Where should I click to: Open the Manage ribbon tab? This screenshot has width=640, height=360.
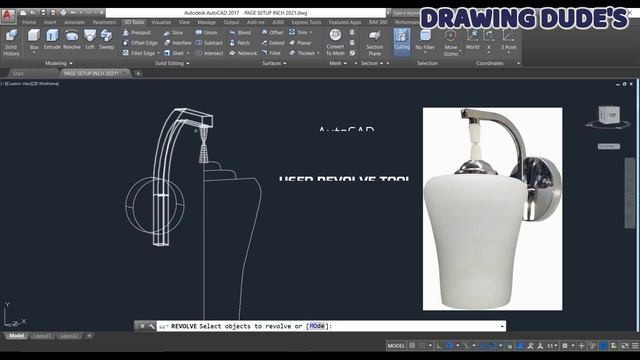point(207,22)
